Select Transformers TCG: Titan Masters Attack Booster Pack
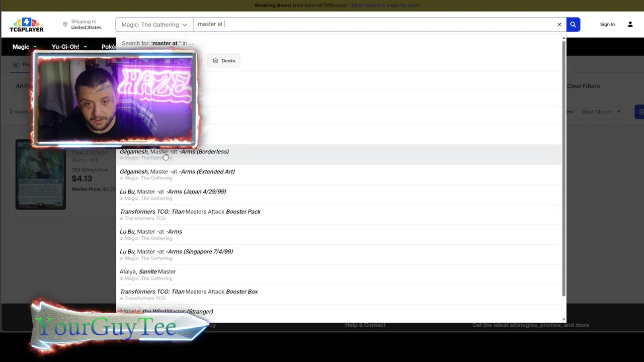 click(x=339, y=215)
